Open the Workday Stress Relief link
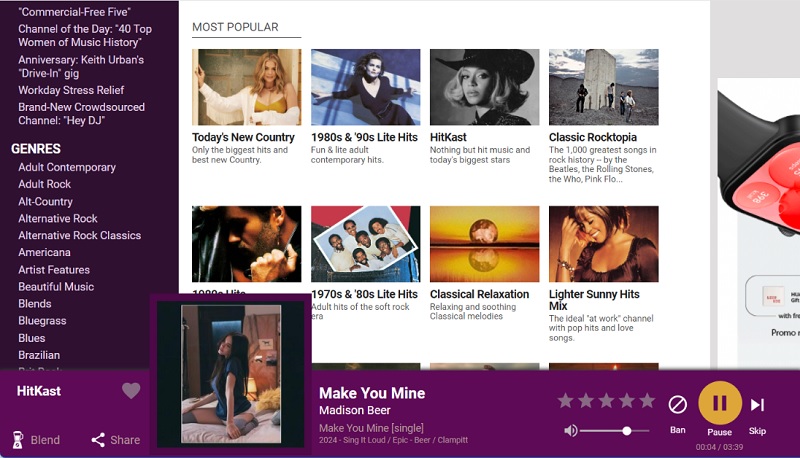 tap(71, 90)
